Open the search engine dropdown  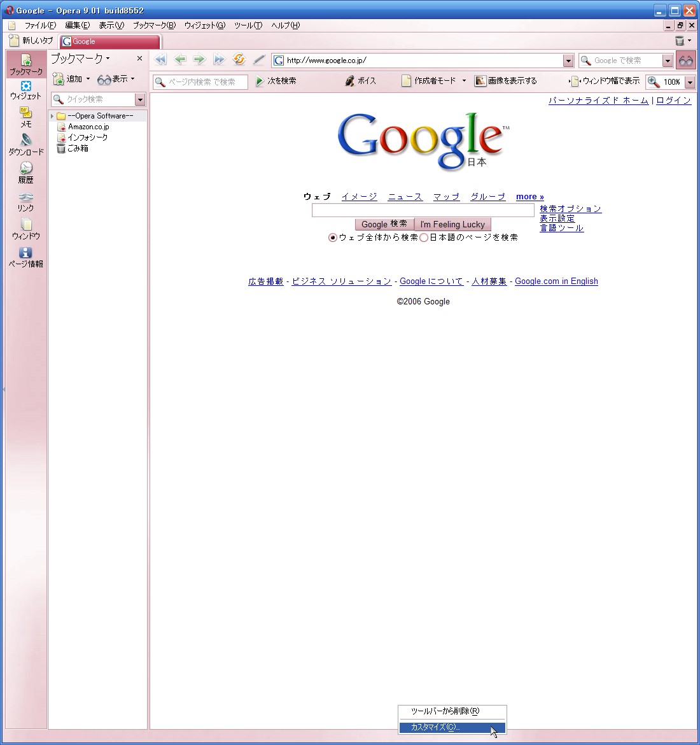point(668,61)
